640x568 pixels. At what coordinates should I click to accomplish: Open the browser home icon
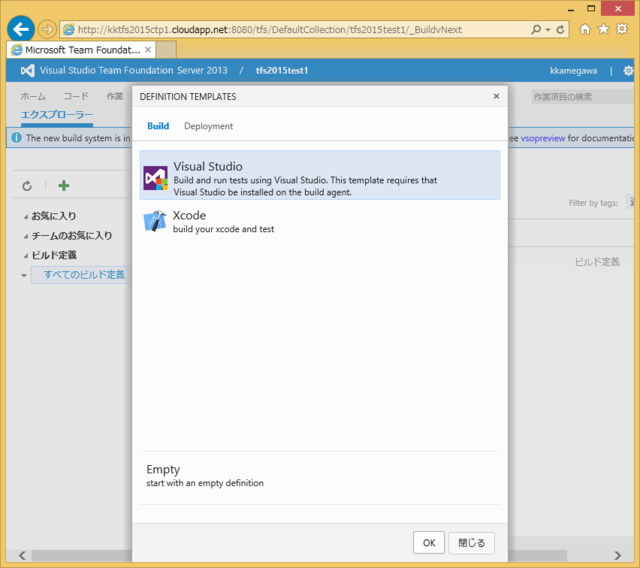[x=585, y=29]
